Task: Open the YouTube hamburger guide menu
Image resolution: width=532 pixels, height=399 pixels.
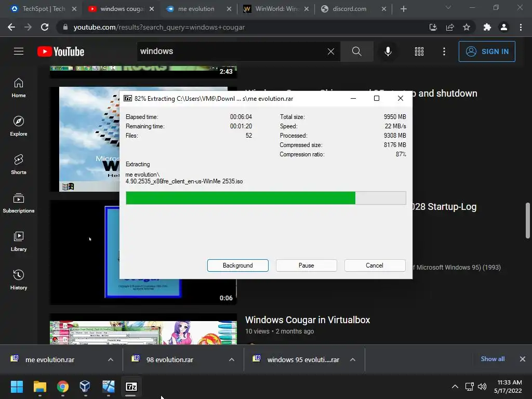Action: tap(19, 51)
